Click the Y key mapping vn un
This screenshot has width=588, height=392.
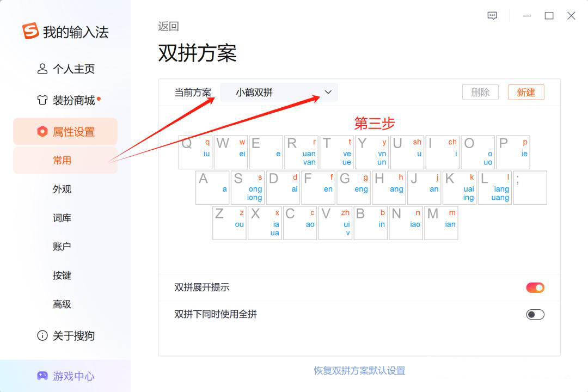[x=372, y=152]
